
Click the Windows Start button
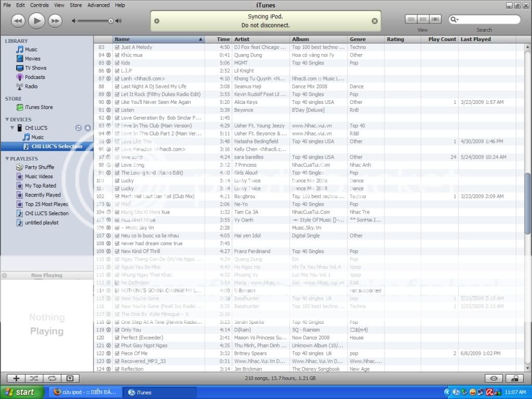tap(18, 392)
